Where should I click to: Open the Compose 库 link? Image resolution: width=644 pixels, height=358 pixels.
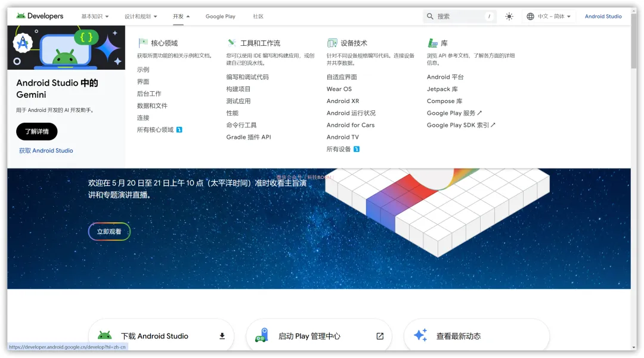tap(444, 101)
